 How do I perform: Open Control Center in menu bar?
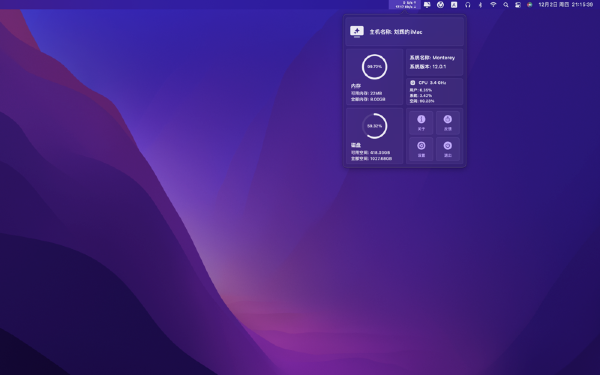[x=518, y=5]
